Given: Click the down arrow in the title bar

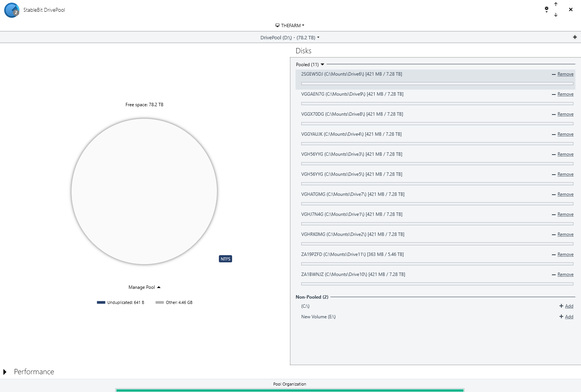Looking at the screenshot, I should point(556,15).
